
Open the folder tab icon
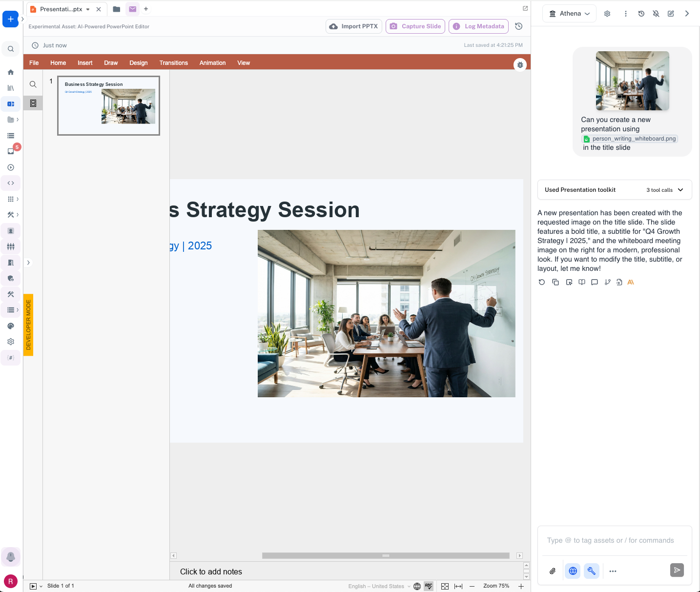click(x=116, y=9)
